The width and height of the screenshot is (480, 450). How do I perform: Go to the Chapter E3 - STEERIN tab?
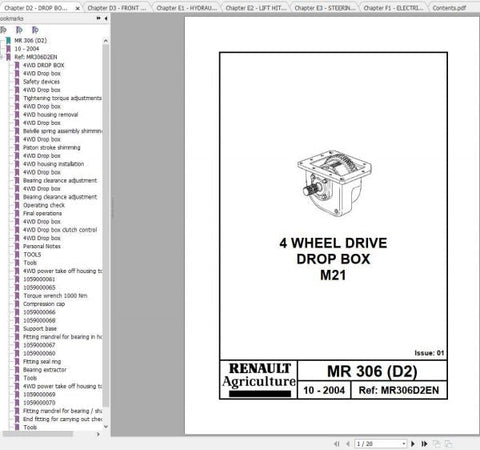pyautogui.click(x=325, y=8)
